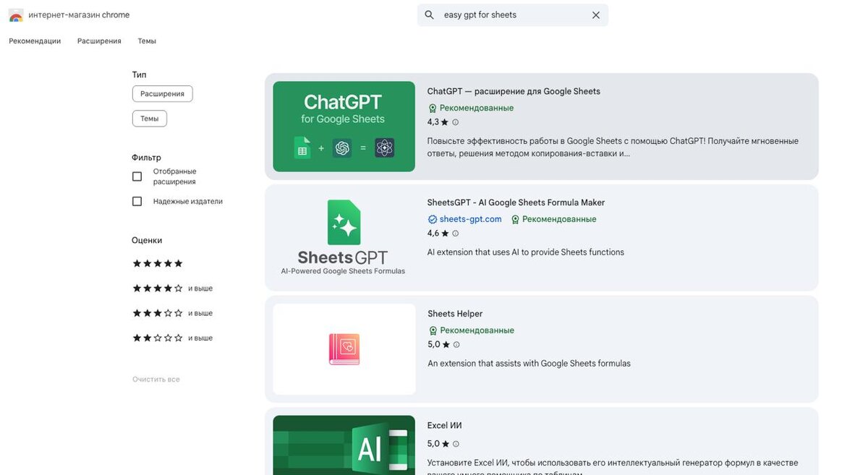Click the 4,3 star rating
Image resolution: width=868 pixels, height=475 pixels.
pos(438,122)
